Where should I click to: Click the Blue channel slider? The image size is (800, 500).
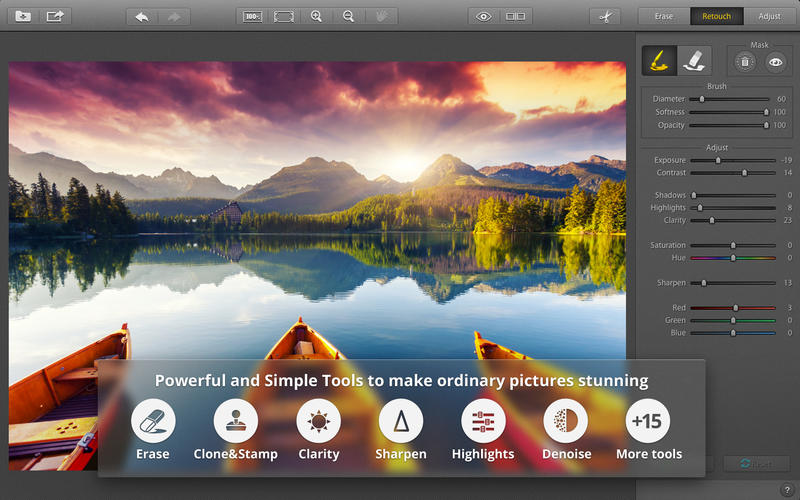tap(733, 333)
